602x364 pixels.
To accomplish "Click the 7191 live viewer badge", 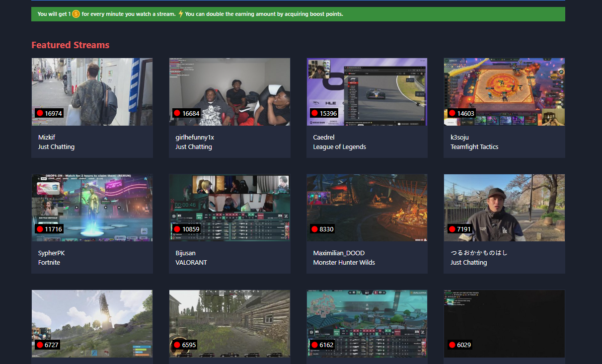I will (459, 229).
